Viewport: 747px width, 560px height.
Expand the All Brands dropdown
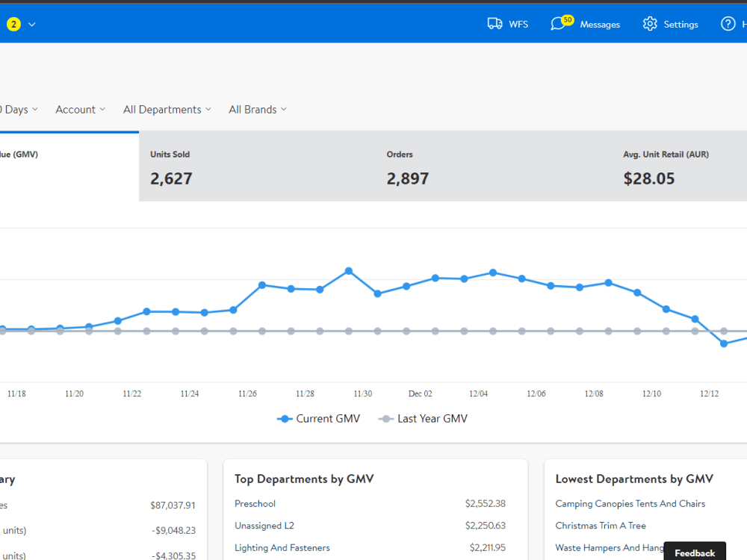(x=258, y=110)
